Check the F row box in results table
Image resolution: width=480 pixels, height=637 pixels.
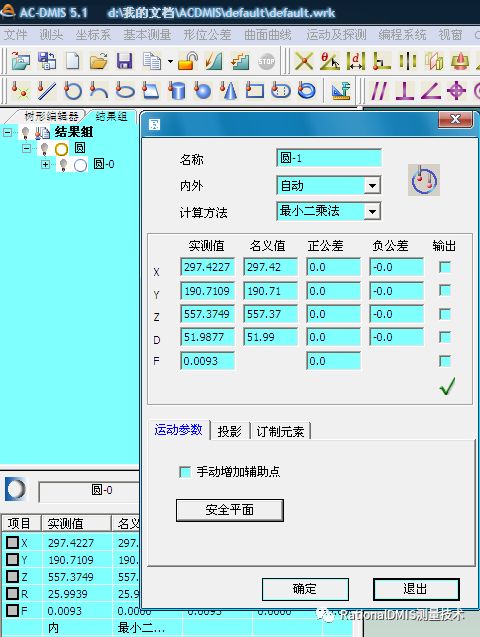point(13,611)
